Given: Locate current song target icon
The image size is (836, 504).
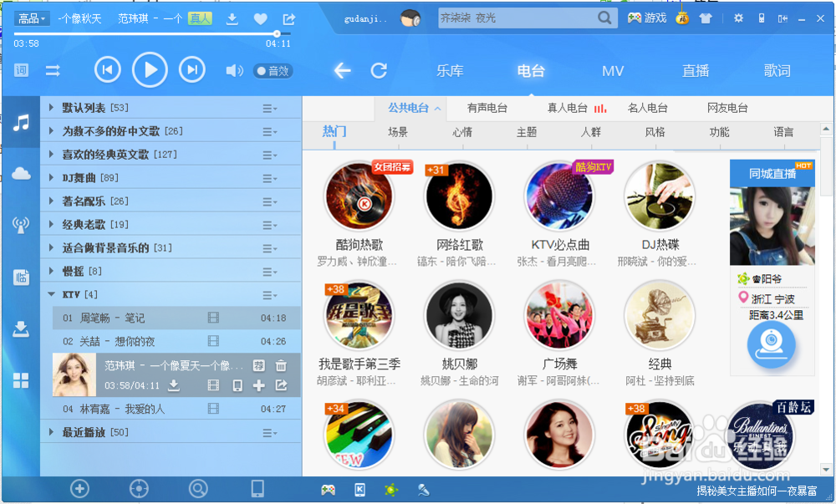Looking at the screenshot, I should click(139, 489).
